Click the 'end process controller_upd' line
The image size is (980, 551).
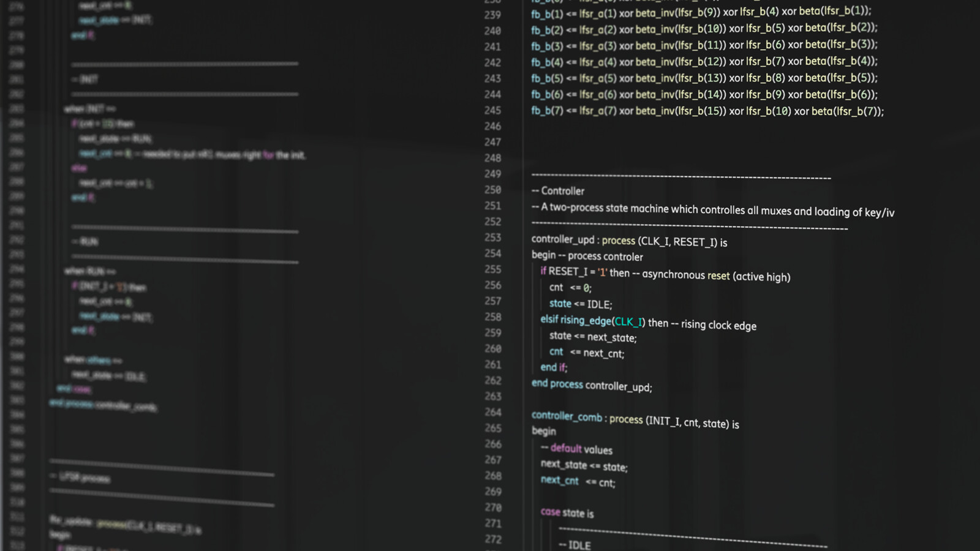point(592,387)
